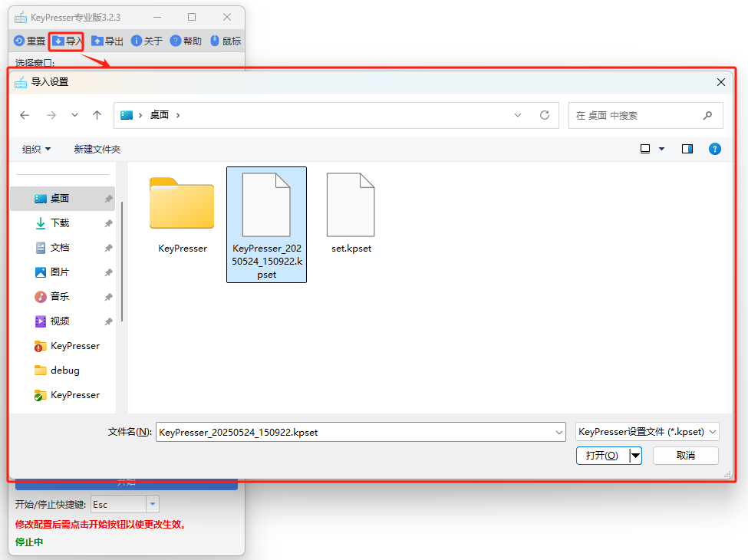Minimize the KeyPresser window
The image size is (748, 560).
coord(157,17)
